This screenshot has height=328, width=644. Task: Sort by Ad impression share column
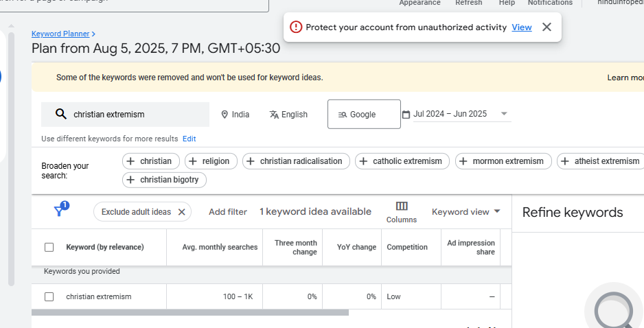(x=471, y=248)
